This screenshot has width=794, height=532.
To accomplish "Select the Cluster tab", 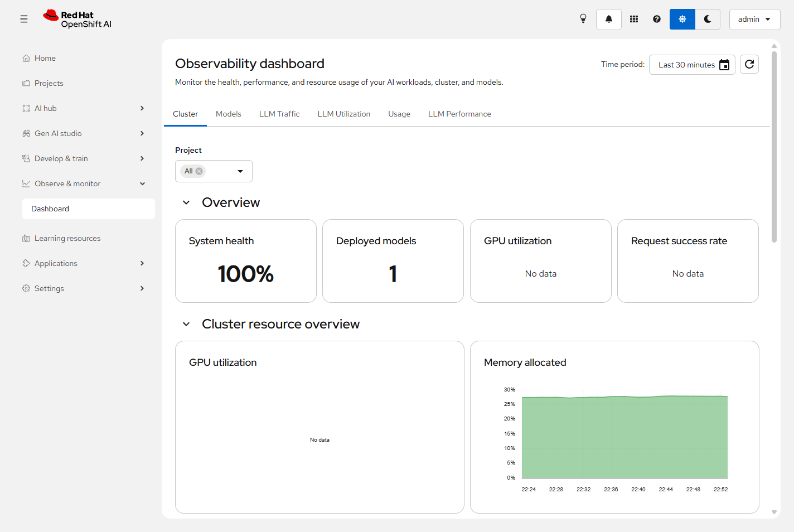I will [185, 114].
